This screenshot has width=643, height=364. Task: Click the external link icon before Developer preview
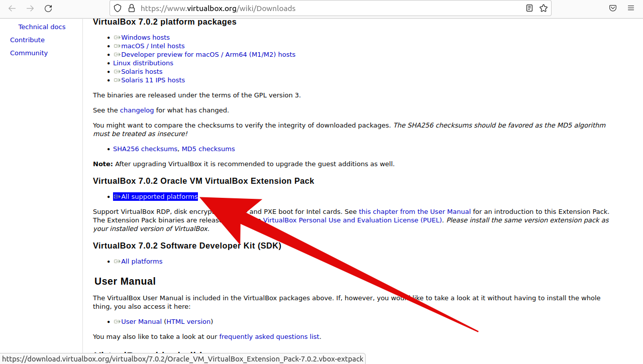(117, 54)
